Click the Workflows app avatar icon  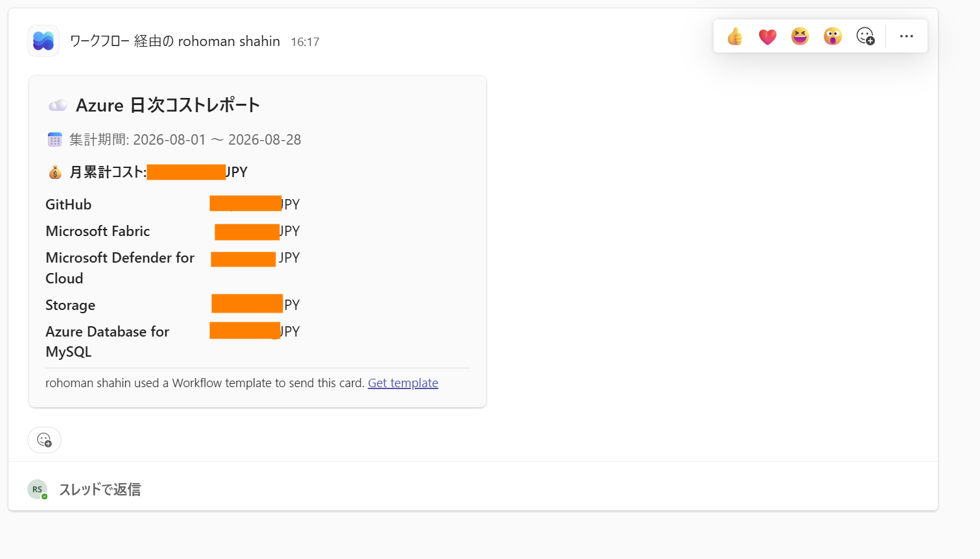coord(43,41)
